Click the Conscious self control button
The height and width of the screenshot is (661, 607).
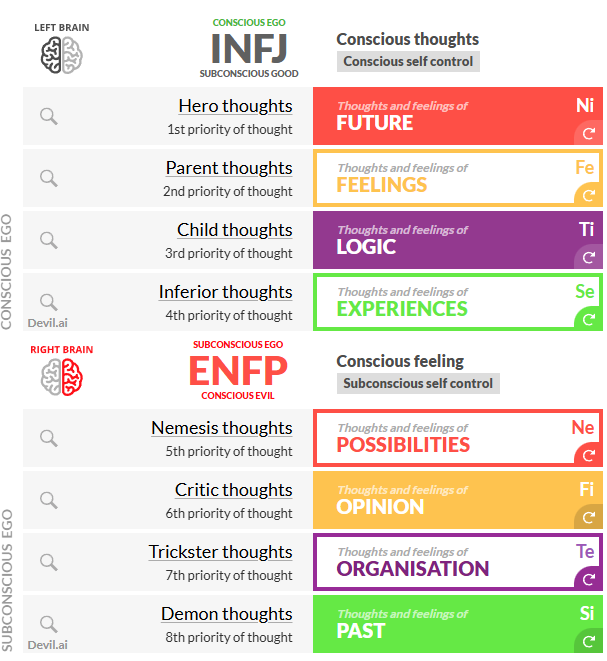[x=408, y=62]
